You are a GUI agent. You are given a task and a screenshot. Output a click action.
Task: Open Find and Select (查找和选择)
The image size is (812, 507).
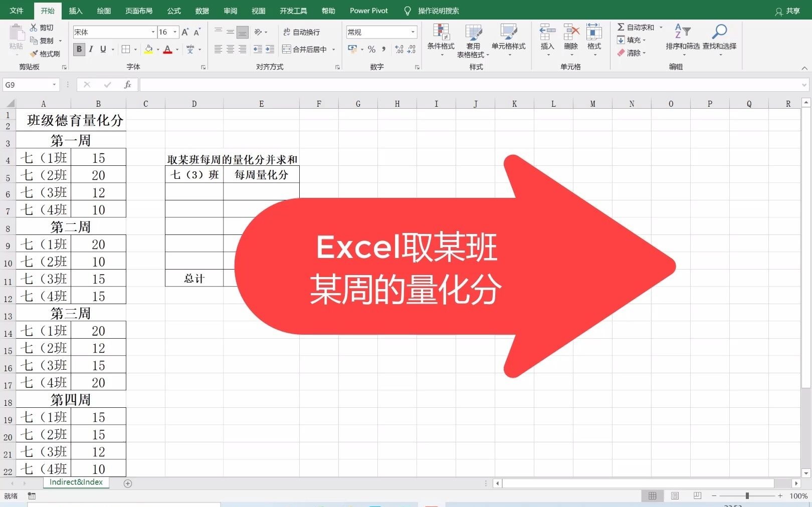719,39
